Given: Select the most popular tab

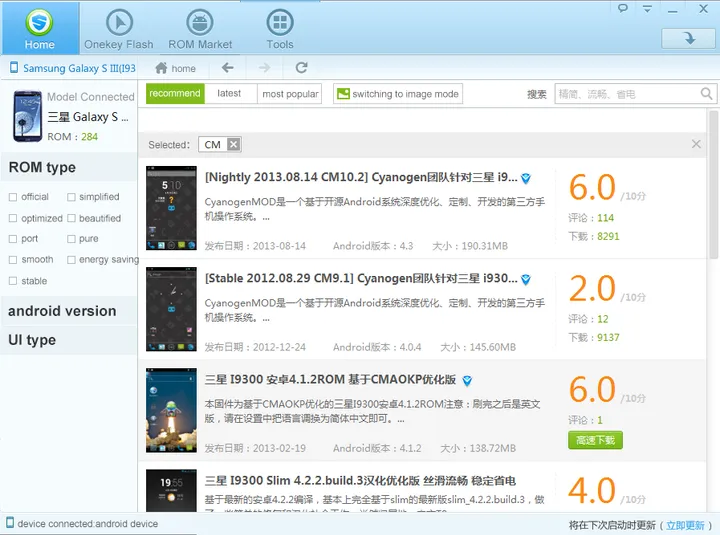Looking at the screenshot, I should click(x=290, y=94).
